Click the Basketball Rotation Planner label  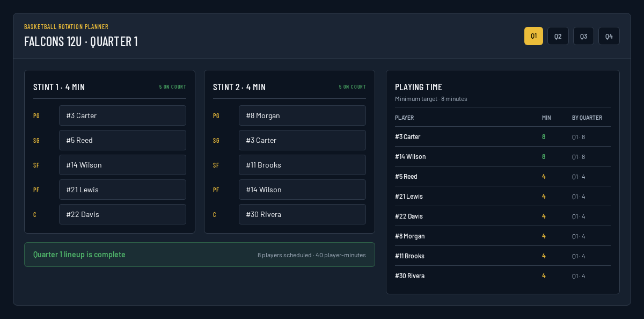67,27
